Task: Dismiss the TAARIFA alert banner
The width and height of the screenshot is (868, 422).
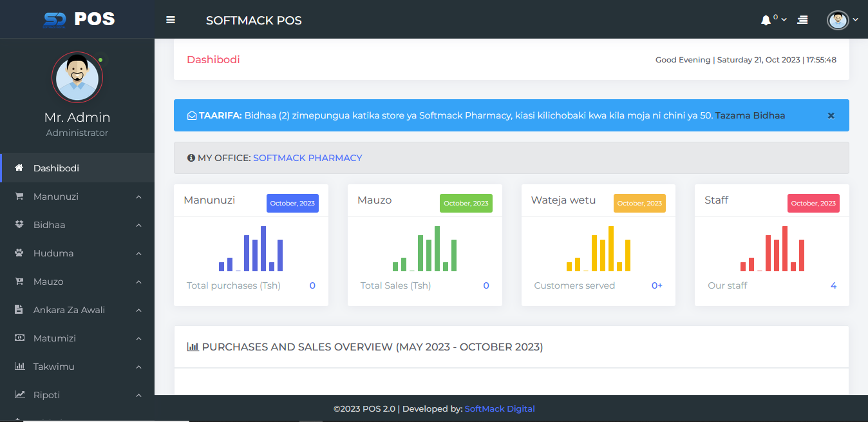Action: 831,116
